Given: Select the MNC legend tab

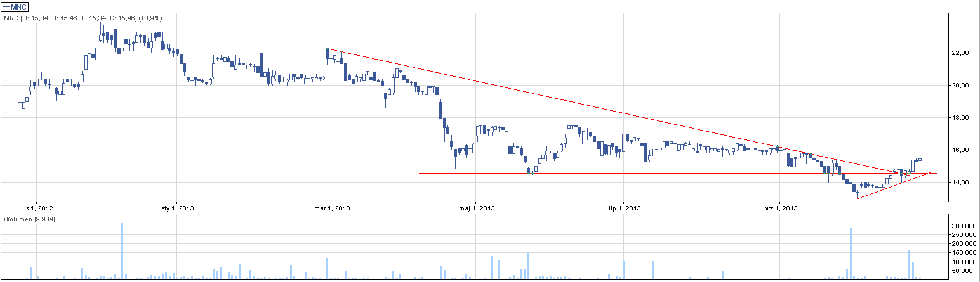Looking at the screenshot, I should [14, 6].
